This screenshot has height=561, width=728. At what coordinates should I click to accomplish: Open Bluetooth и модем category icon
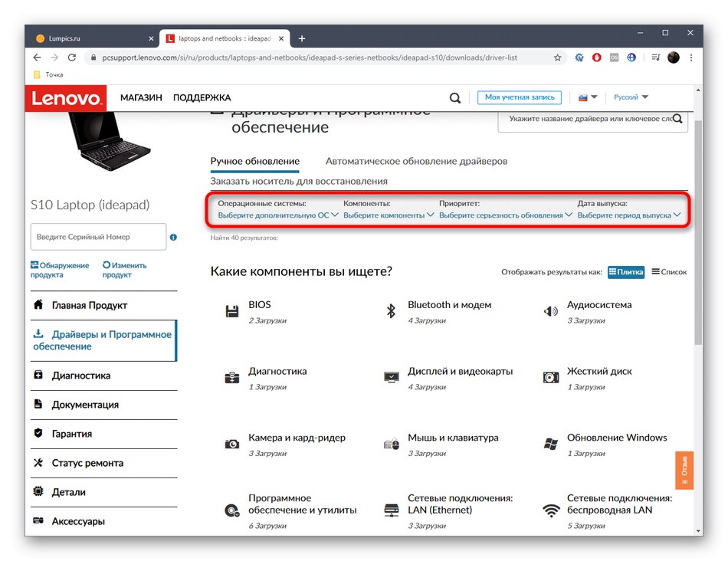coord(391,310)
